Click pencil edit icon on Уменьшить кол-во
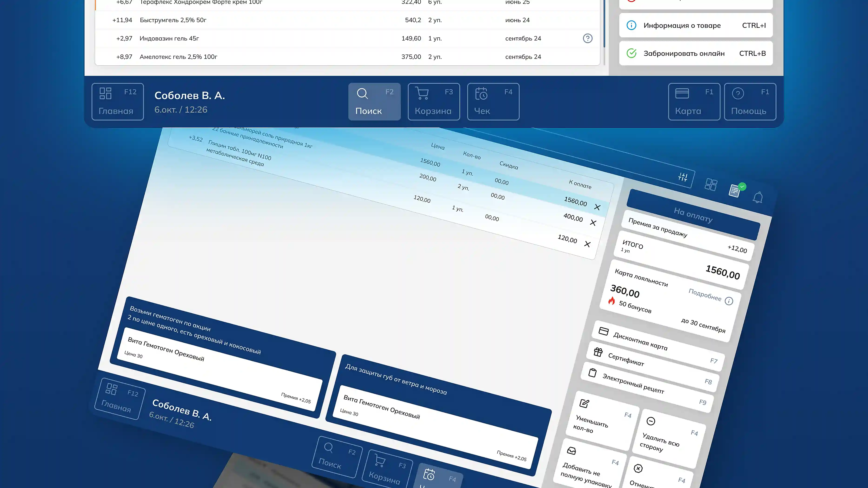Viewport: 868px width, 488px height. coord(584,403)
